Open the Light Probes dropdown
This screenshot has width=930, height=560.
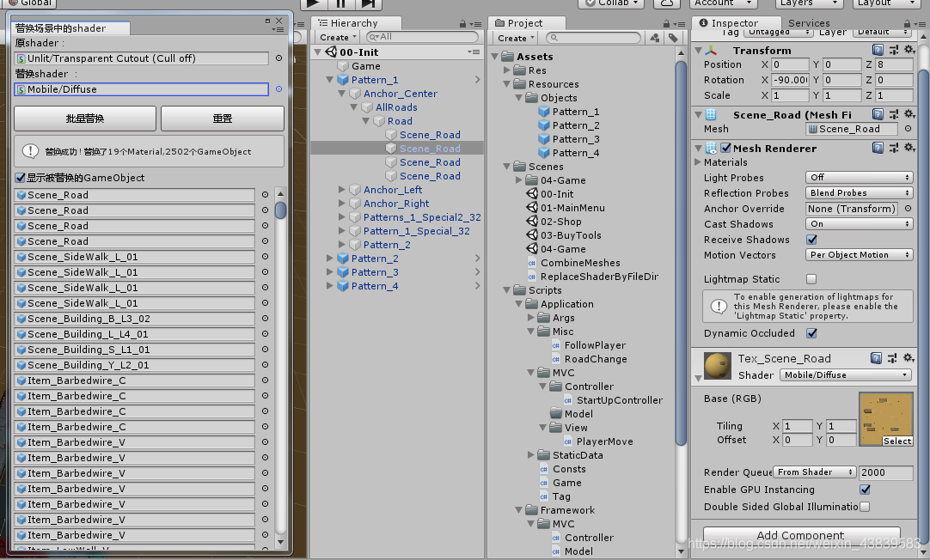(x=859, y=177)
